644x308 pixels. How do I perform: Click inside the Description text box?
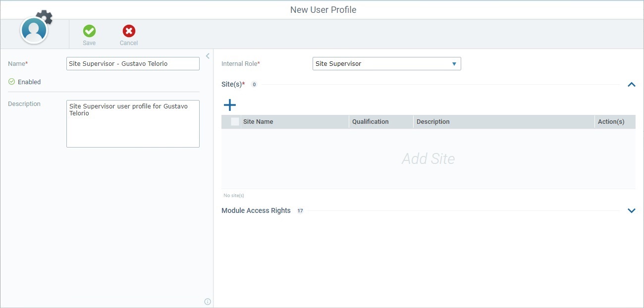[133, 124]
